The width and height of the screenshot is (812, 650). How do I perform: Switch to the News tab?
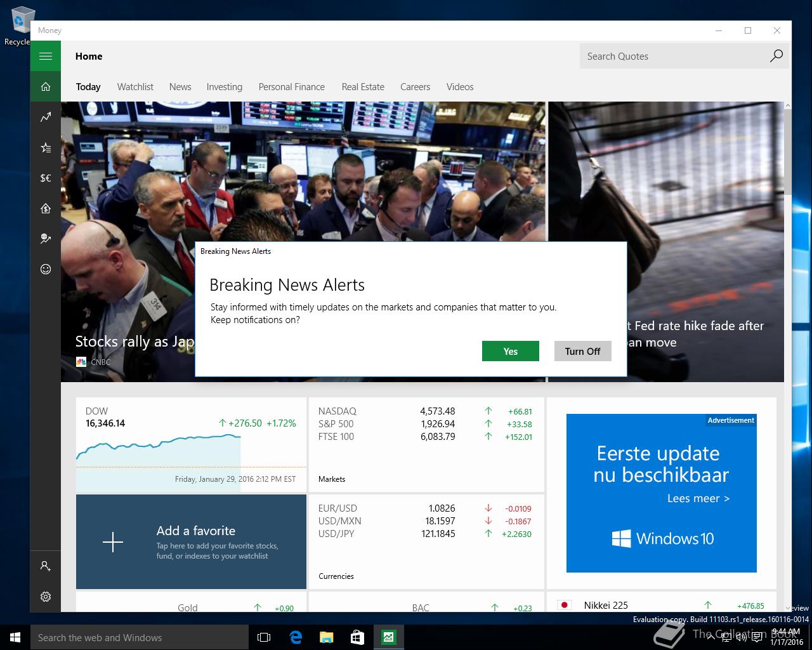coord(180,87)
